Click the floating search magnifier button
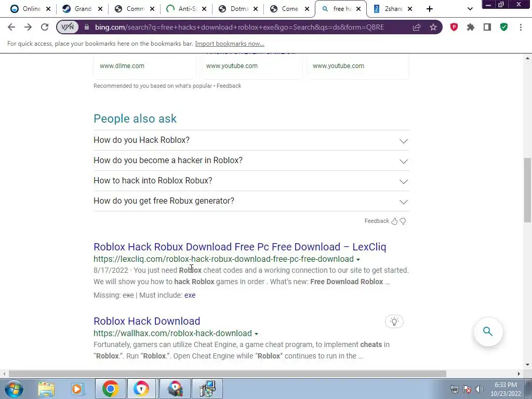This screenshot has width=532, height=399. (488, 331)
